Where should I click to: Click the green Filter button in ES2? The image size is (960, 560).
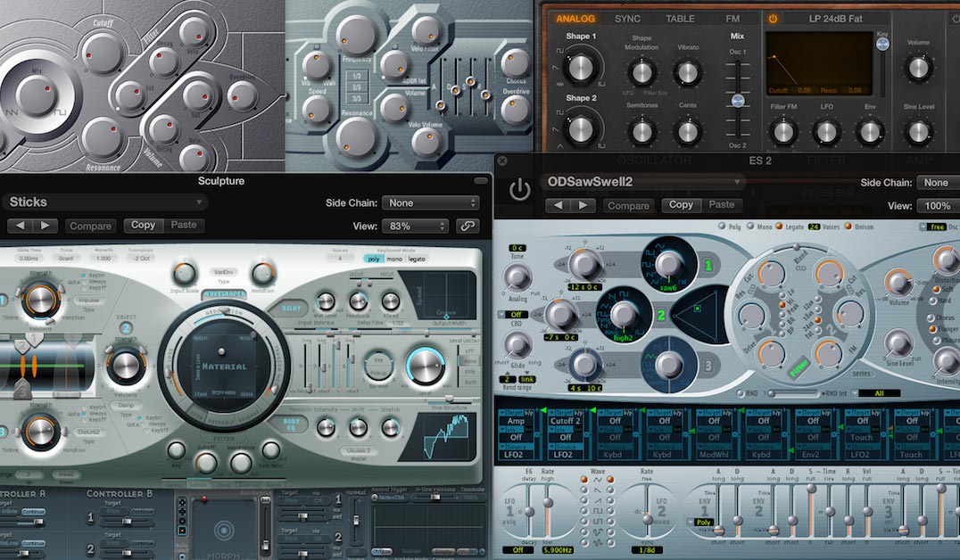coord(799,369)
